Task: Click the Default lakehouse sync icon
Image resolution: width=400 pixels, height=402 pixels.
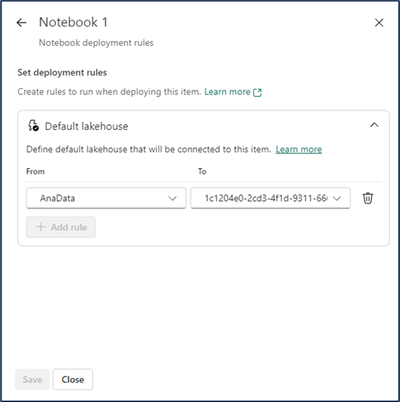Action: (33, 126)
